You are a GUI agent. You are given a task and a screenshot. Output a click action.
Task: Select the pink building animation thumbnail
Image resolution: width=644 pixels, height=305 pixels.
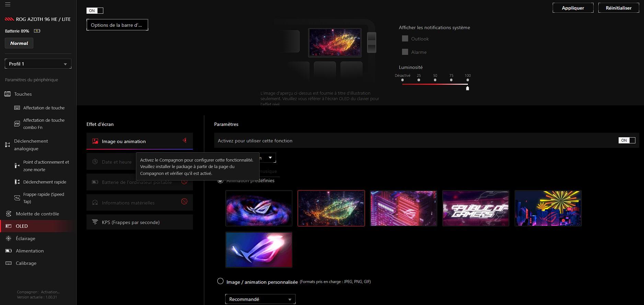[x=403, y=208]
